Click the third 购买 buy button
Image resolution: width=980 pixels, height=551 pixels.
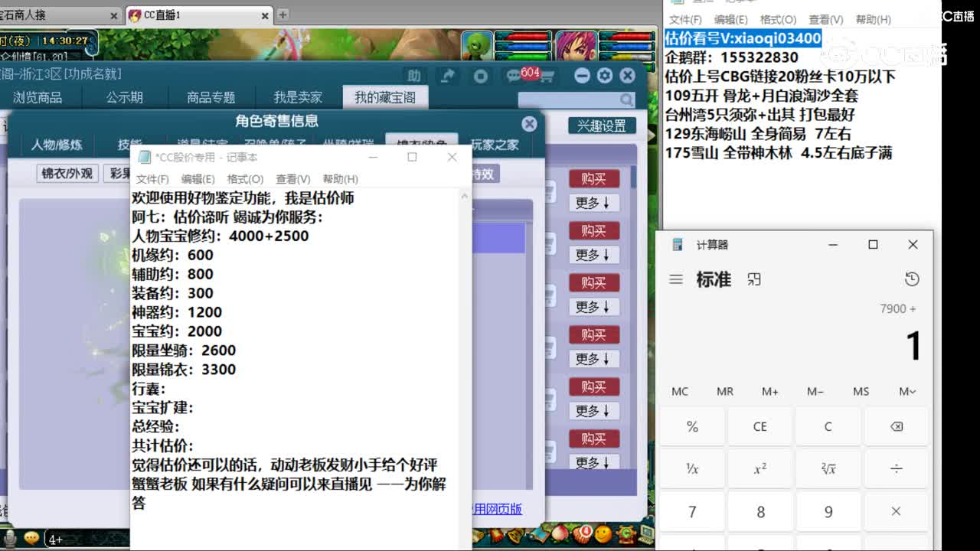(x=593, y=282)
